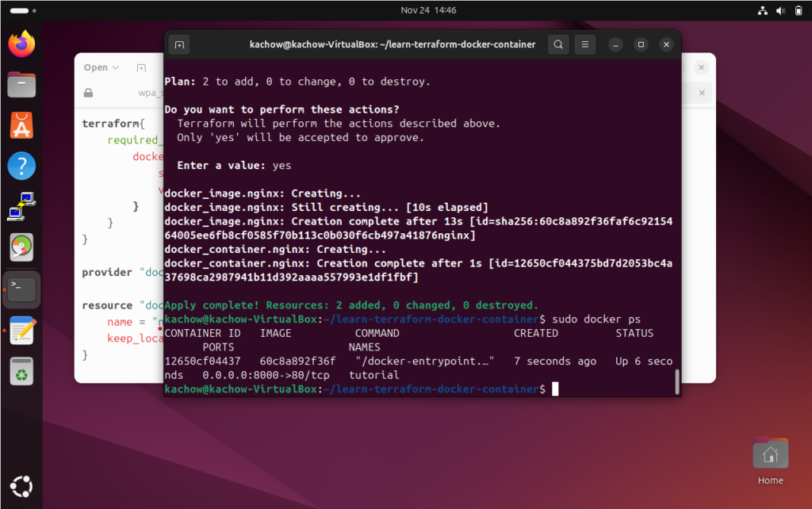Click 'Enter a value: yes' line
Image resolution: width=812 pixels, height=509 pixels.
234,165
